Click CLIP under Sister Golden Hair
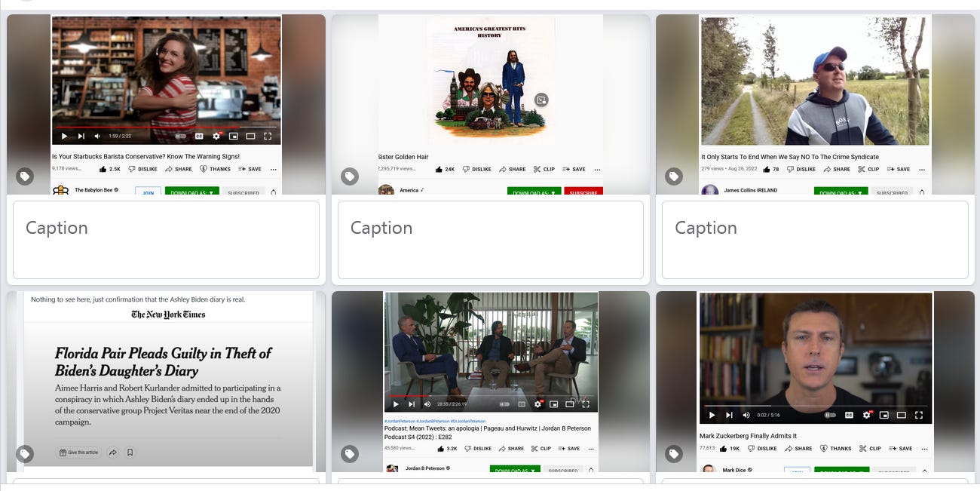The height and width of the screenshot is (491, 980). [x=544, y=169]
